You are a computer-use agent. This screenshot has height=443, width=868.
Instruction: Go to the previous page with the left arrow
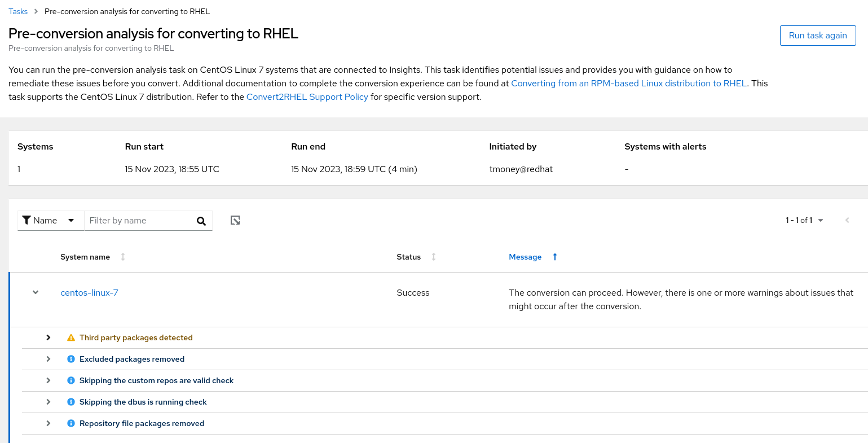coord(847,220)
